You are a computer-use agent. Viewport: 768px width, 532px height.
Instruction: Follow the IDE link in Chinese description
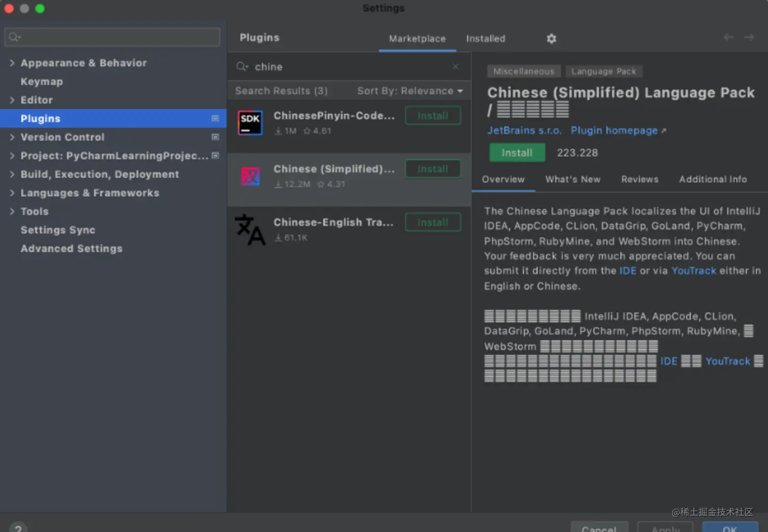pos(669,361)
